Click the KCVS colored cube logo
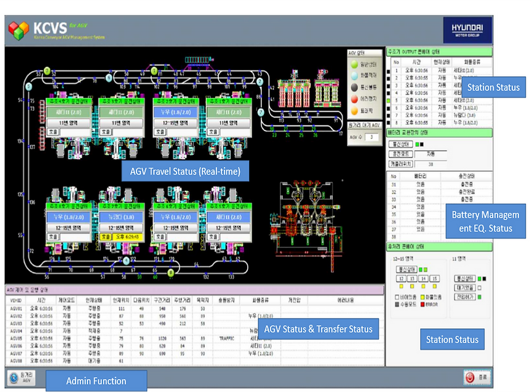The width and height of the screenshot is (532, 392). coord(18,30)
